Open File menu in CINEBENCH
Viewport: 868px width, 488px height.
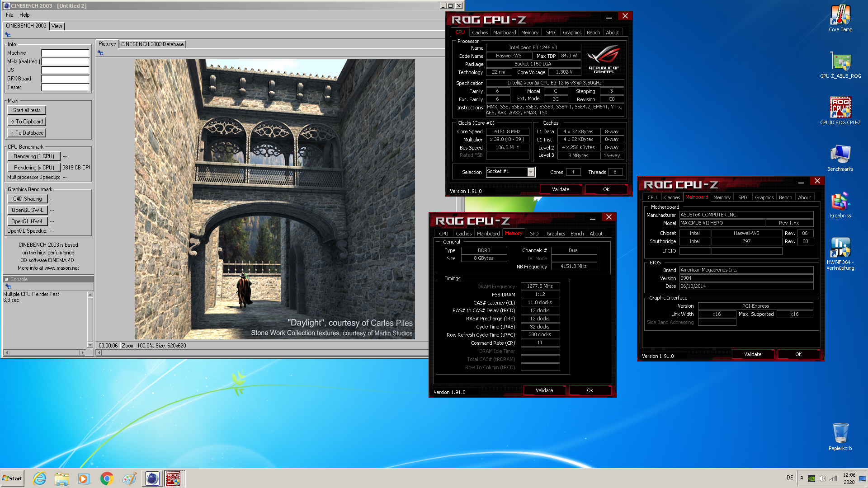[x=9, y=15]
